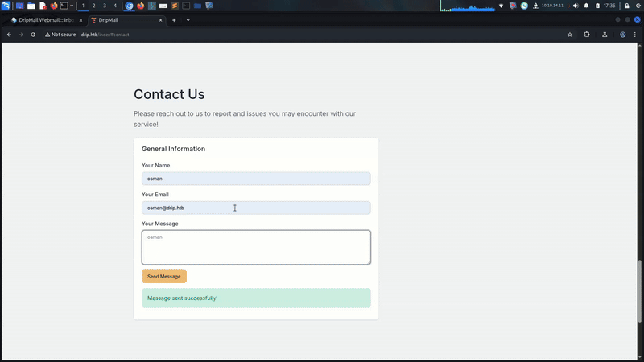Open a new browser tab
This screenshot has width=644, height=362.
174,19
